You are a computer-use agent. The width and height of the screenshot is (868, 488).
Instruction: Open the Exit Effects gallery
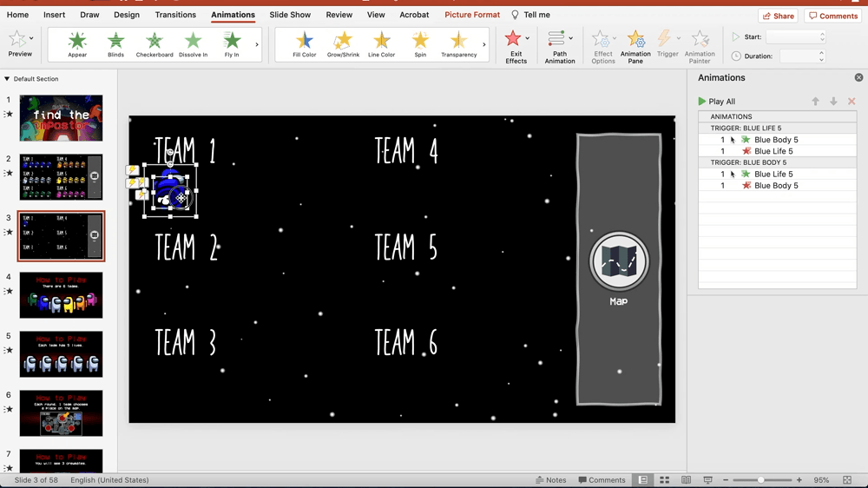(x=516, y=47)
